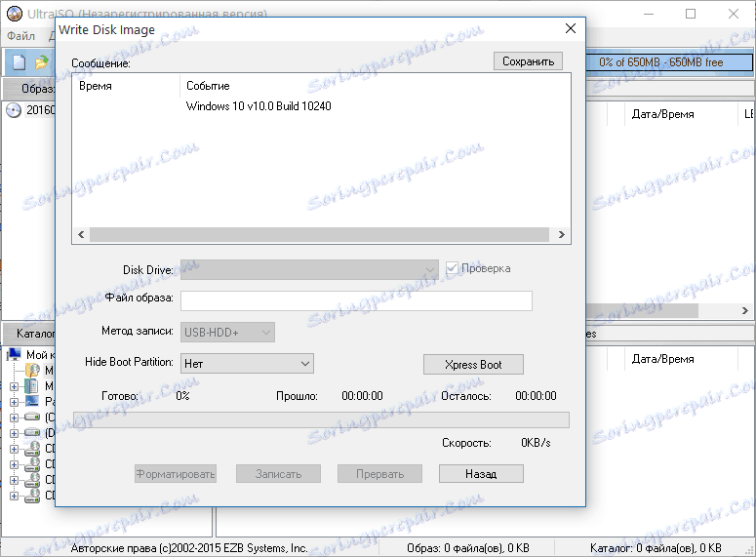Click the Xpress Boot button
This screenshot has height=557, width=756.
(473, 365)
